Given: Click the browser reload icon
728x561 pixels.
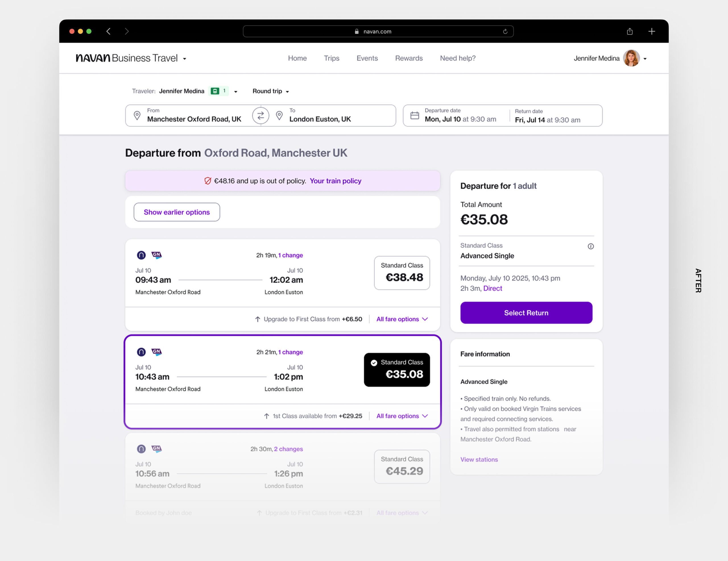Looking at the screenshot, I should (x=505, y=31).
